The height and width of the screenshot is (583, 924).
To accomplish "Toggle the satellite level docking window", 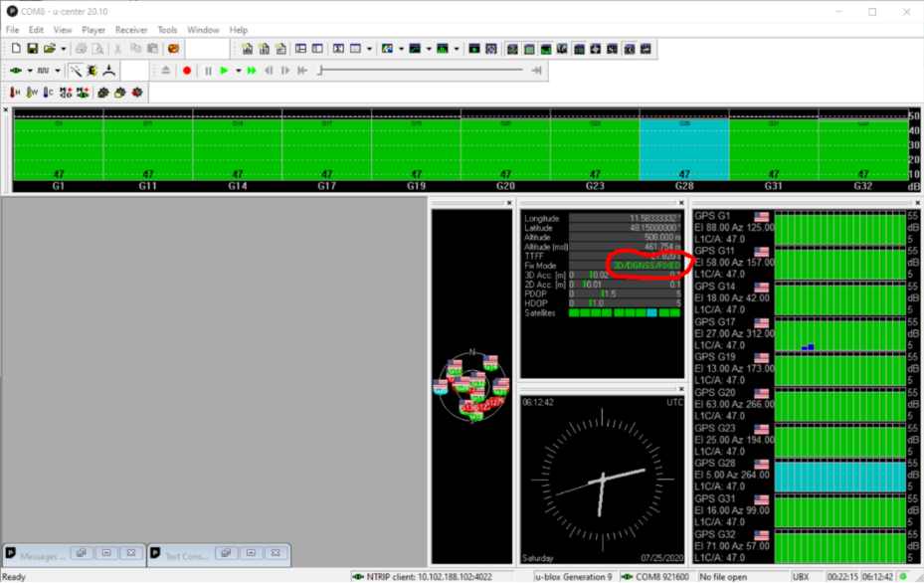I will (x=546, y=49).
